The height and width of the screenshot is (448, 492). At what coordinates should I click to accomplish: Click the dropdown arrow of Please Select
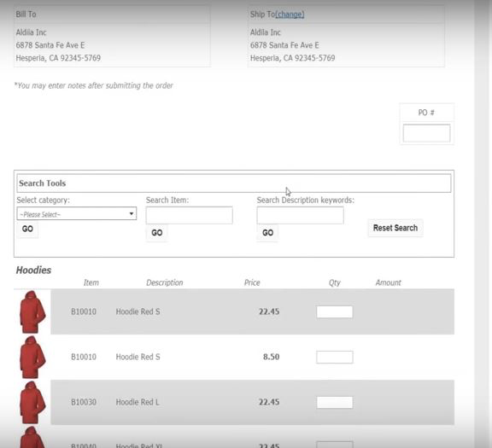132,213
